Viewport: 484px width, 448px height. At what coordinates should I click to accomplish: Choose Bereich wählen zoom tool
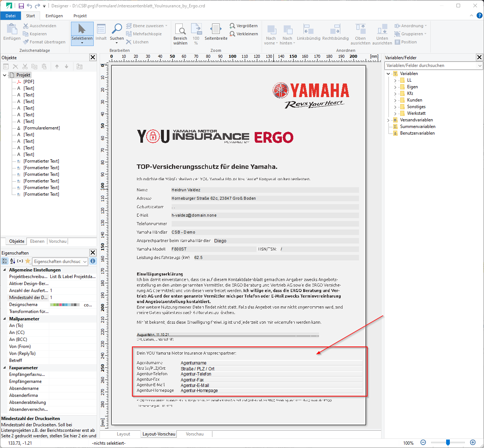click(x=180, y=34)
